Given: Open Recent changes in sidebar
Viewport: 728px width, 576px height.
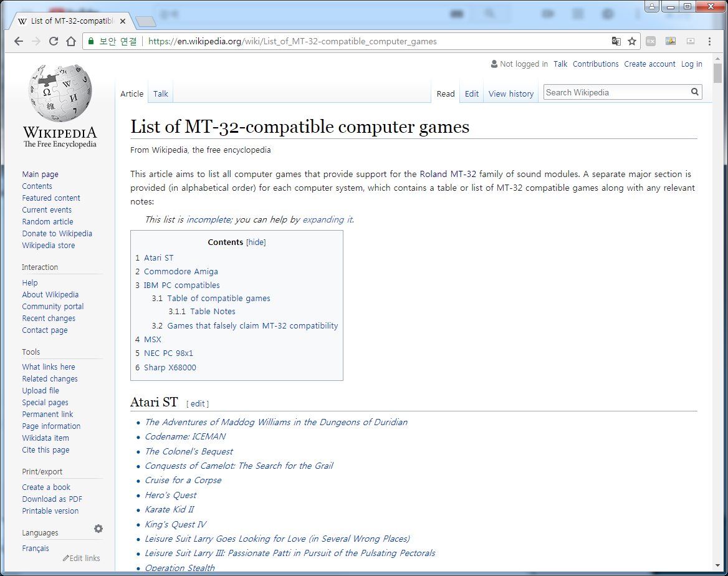Looking at the screenshot, I should tap(49, 318).
